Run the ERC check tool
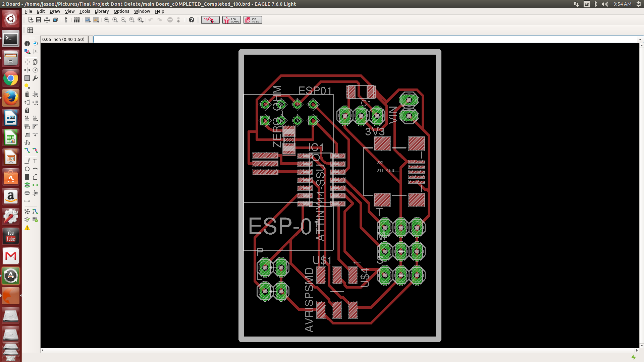644x362 pixels. tap(27, 220)
